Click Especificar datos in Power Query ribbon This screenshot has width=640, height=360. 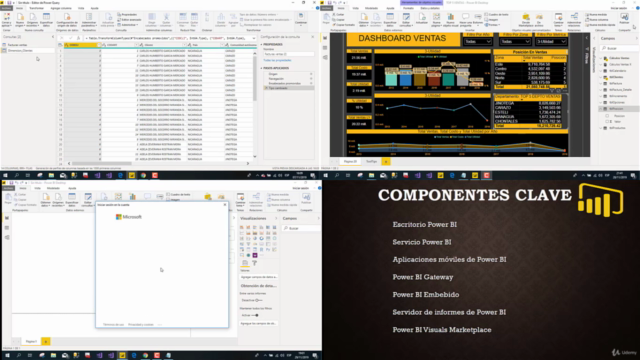pos(47,20)
